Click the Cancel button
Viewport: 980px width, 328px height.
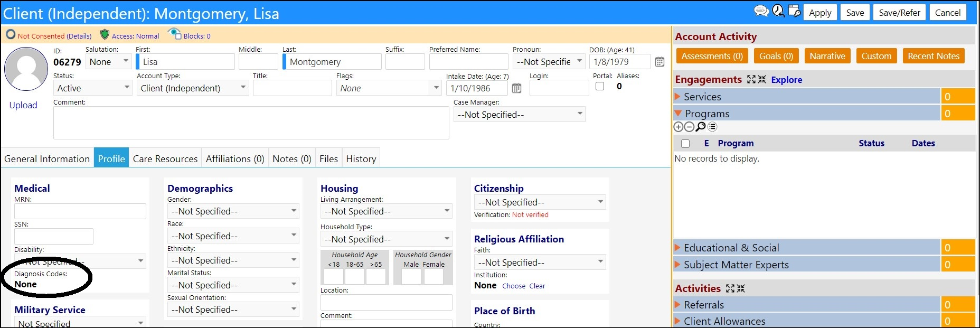coord(948,13)
